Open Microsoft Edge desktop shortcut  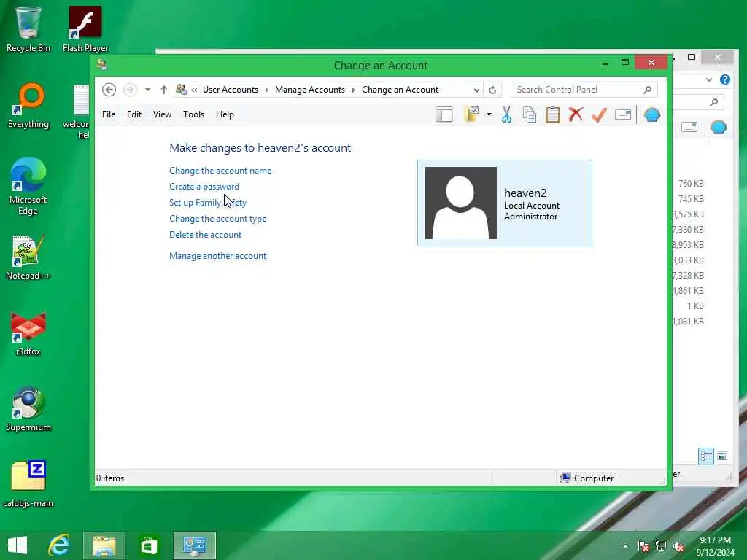[28, 186]
